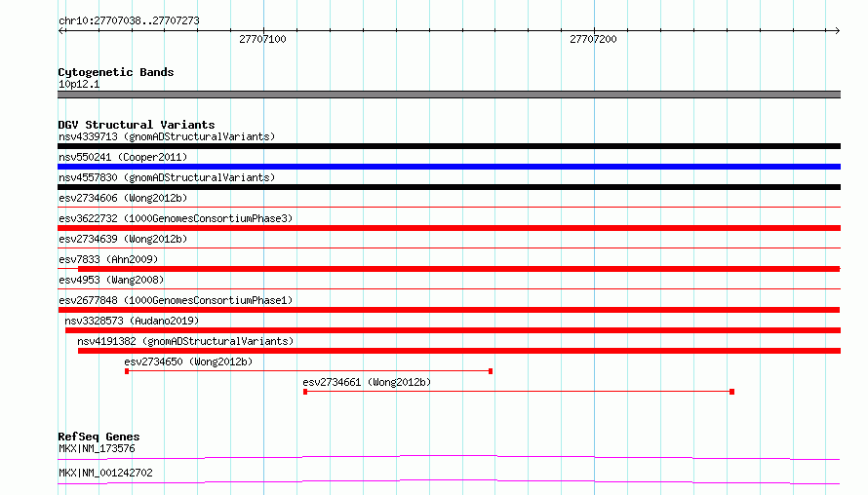
Task: Open variant nsv550241 (Cooper2011) label
Action: (123, 157)
